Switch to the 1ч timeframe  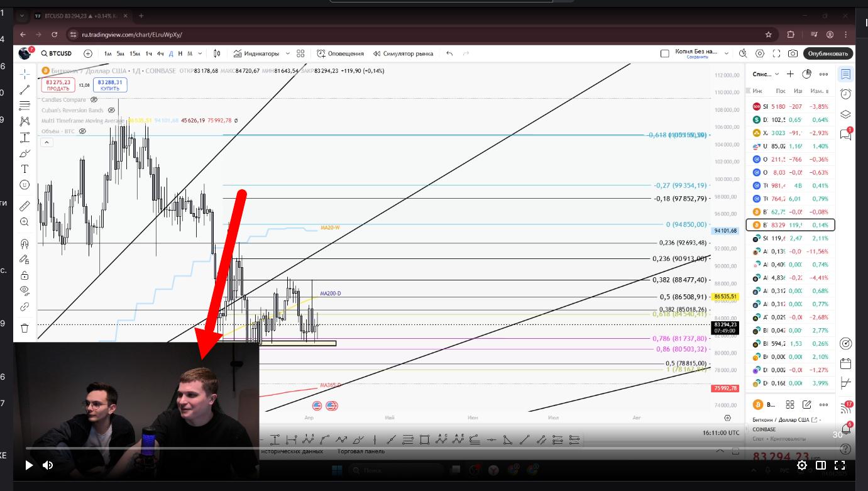[x=149, y=53]
